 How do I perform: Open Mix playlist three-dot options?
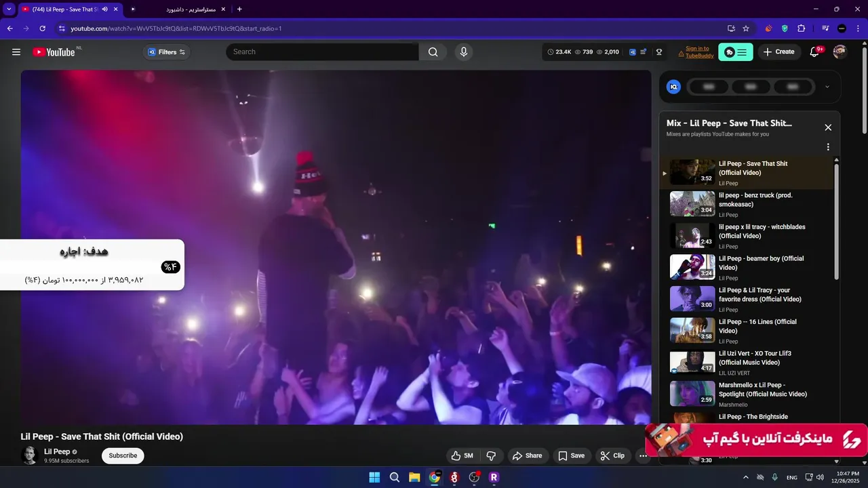click(x=828, y=147)
